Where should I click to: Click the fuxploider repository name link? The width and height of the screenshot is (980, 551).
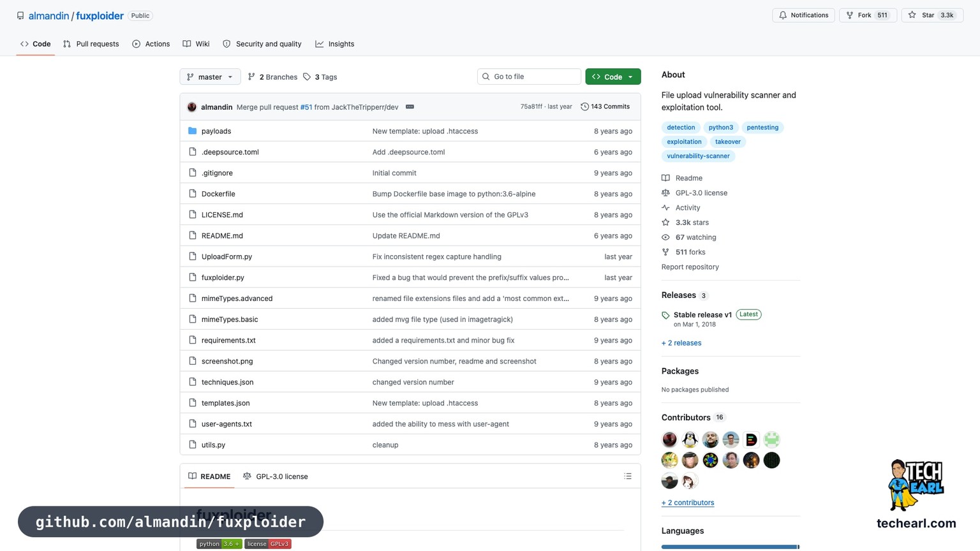[x=100, y=15]
